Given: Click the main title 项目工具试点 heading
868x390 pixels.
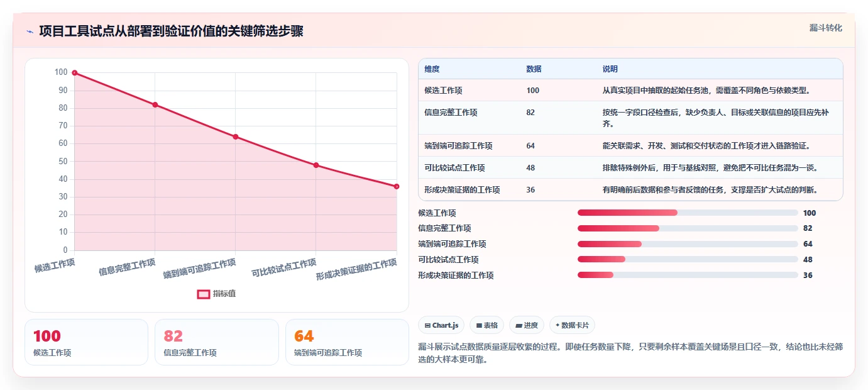Looking at the screenshot, I should pos(171,31).
